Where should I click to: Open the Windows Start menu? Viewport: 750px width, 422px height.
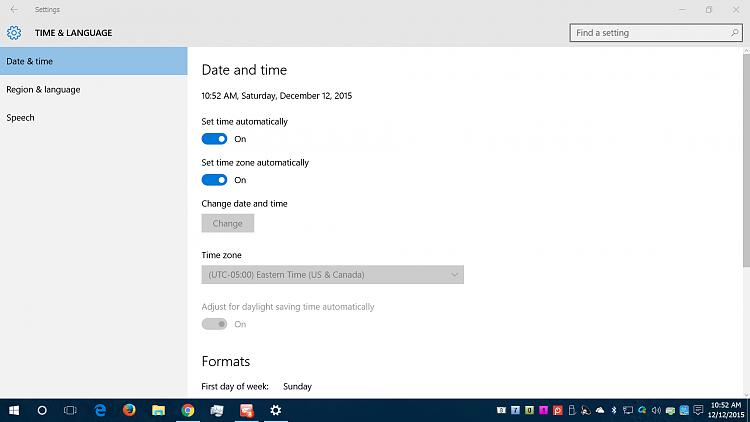point(14,411)
